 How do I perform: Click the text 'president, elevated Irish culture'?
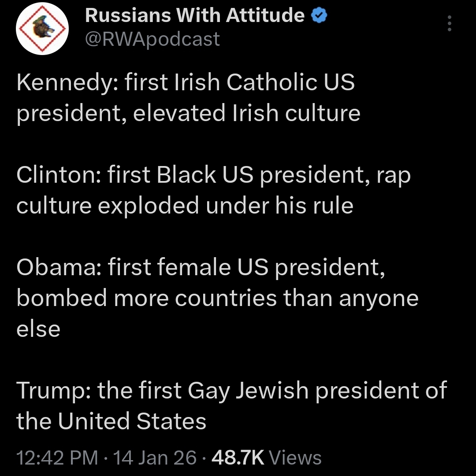[x=188, y=113]
